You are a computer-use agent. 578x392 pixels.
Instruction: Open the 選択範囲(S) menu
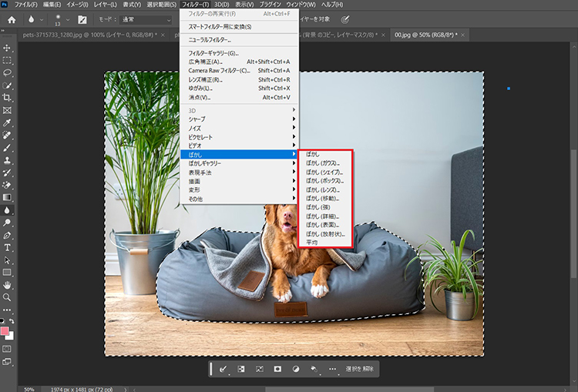pos(162,5)
